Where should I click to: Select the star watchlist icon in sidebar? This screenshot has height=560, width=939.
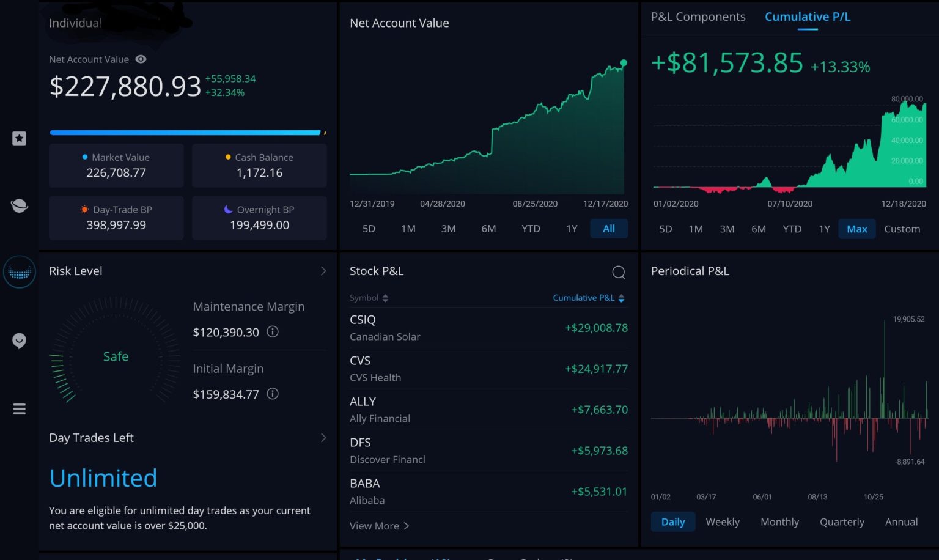(19, 138)
